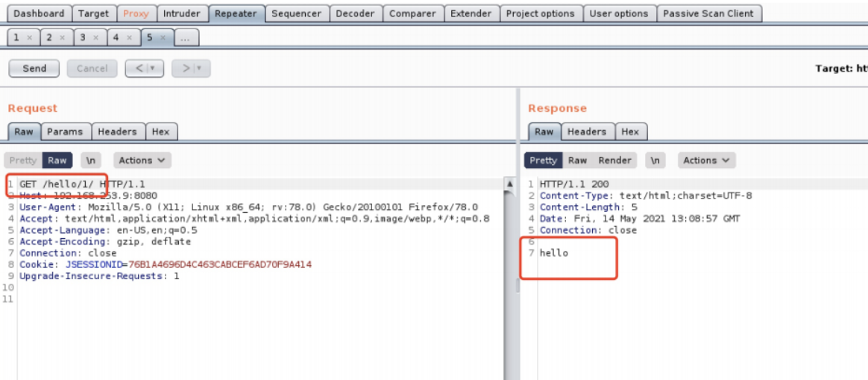This screenshot has width=868, height=380.
Task: Click the Accept-Language header line
Action: (109, 230)
